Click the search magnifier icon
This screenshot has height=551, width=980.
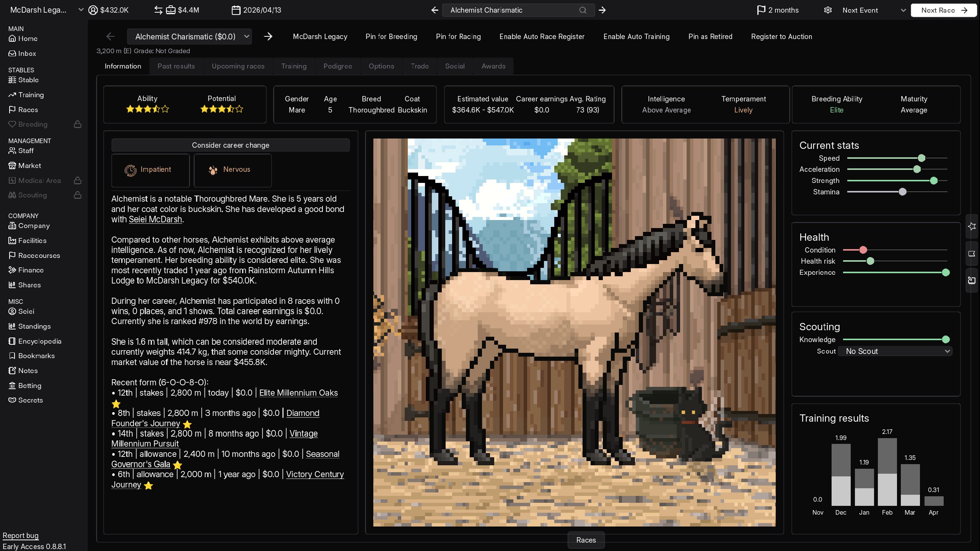pos(583,10)
